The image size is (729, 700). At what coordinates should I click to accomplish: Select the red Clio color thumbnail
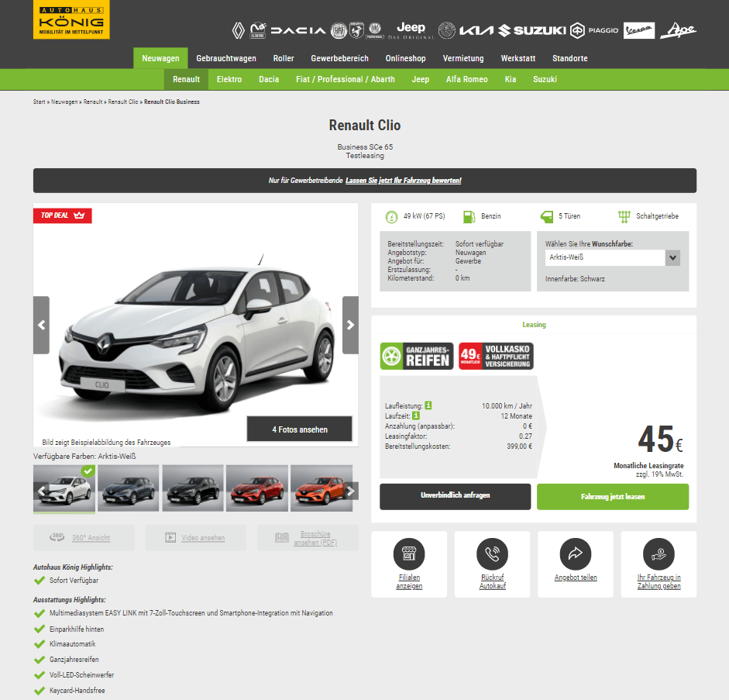(257, 488)
